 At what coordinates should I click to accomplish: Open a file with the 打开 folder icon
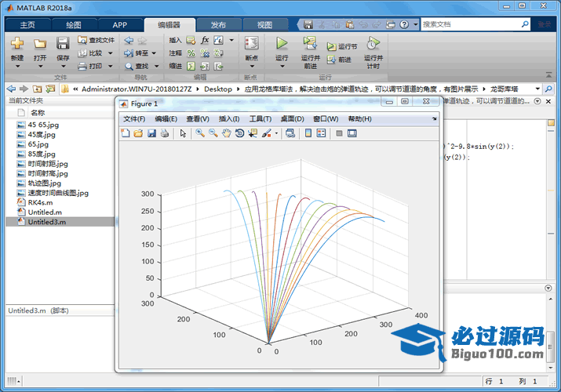(40, 44)
